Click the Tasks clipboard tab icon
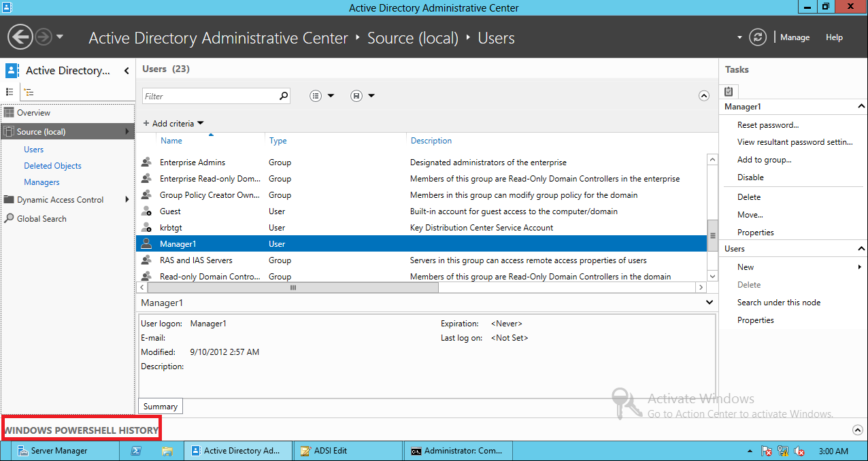868x461 pixels. (729, 91)
